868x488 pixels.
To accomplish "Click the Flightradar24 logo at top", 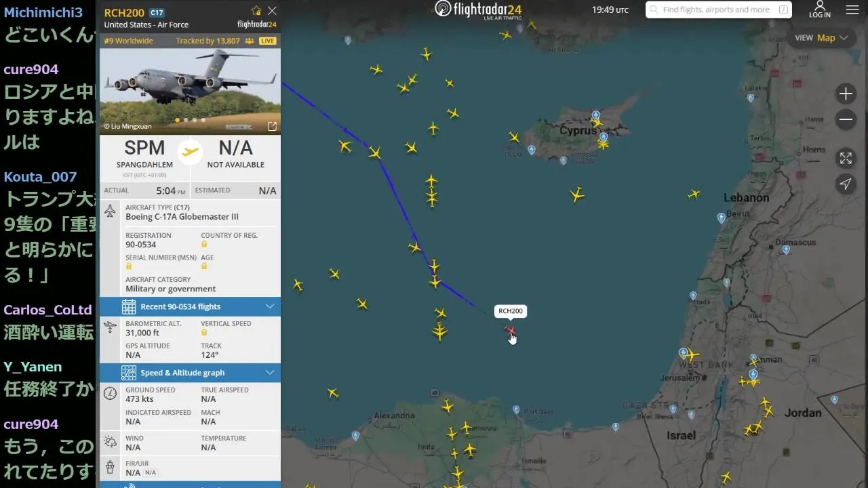I will pyautogui.click(x=478, y=10).
